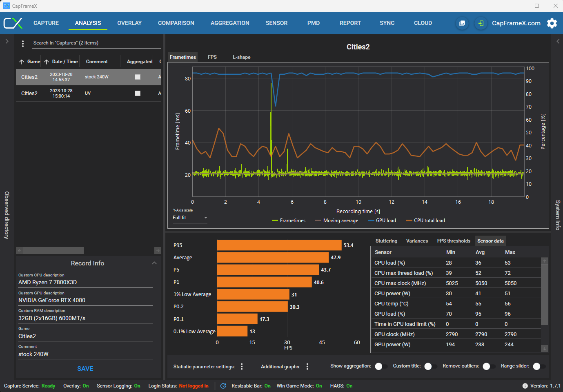
Task: Click the CapFrameX logo icon
Action: click(13, 23)
